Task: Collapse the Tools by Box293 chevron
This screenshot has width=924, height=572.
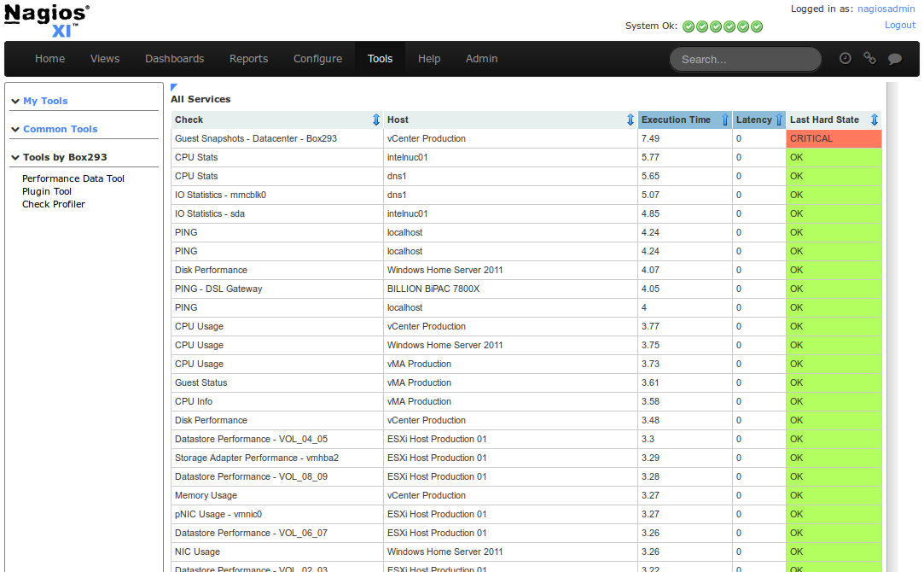Action: 15,157
